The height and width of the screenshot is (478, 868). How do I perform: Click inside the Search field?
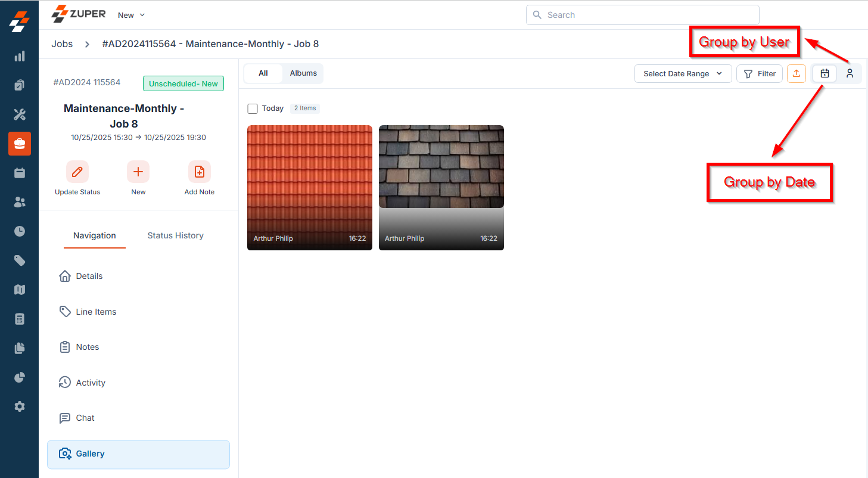642,15
